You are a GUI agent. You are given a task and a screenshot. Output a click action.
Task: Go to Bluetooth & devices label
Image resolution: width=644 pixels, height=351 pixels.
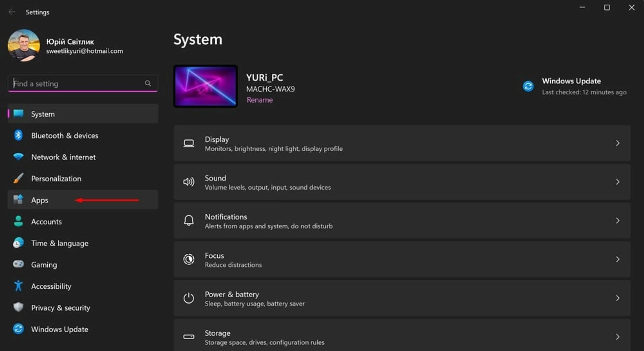click(65, 136)
